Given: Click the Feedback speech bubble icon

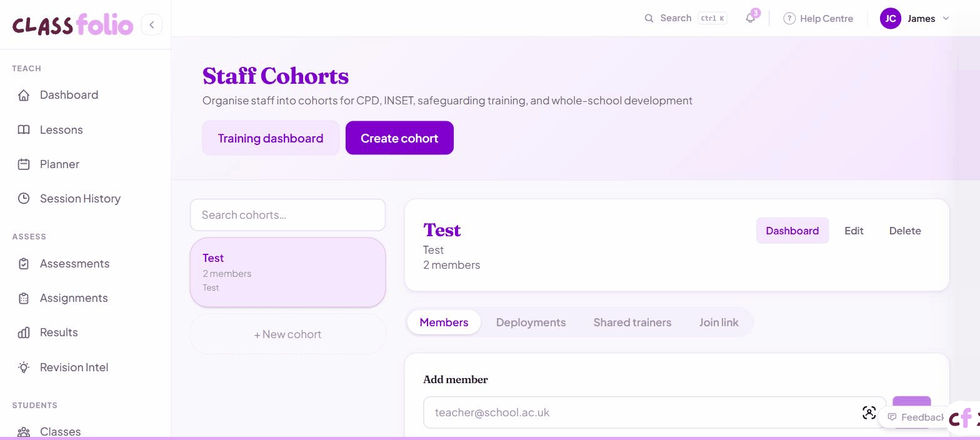Looking at the screenshot, I should point(892,417).
